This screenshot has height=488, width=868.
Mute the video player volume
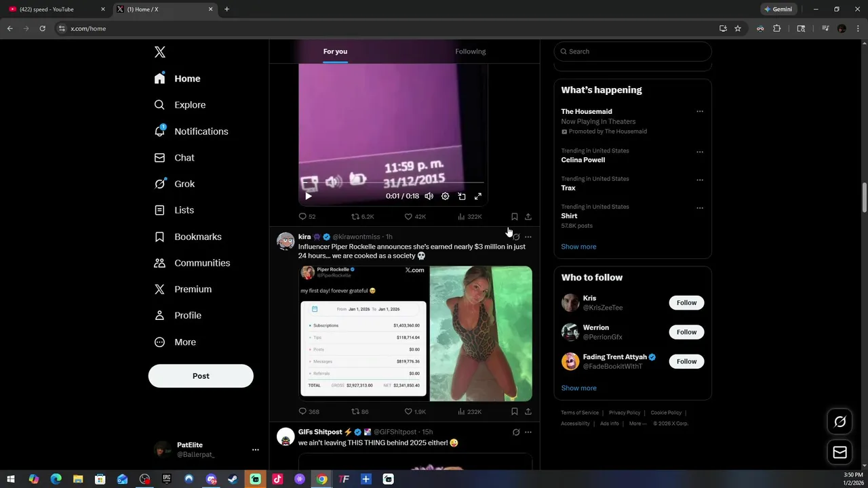pyautogui.click(x=429, y=196)
